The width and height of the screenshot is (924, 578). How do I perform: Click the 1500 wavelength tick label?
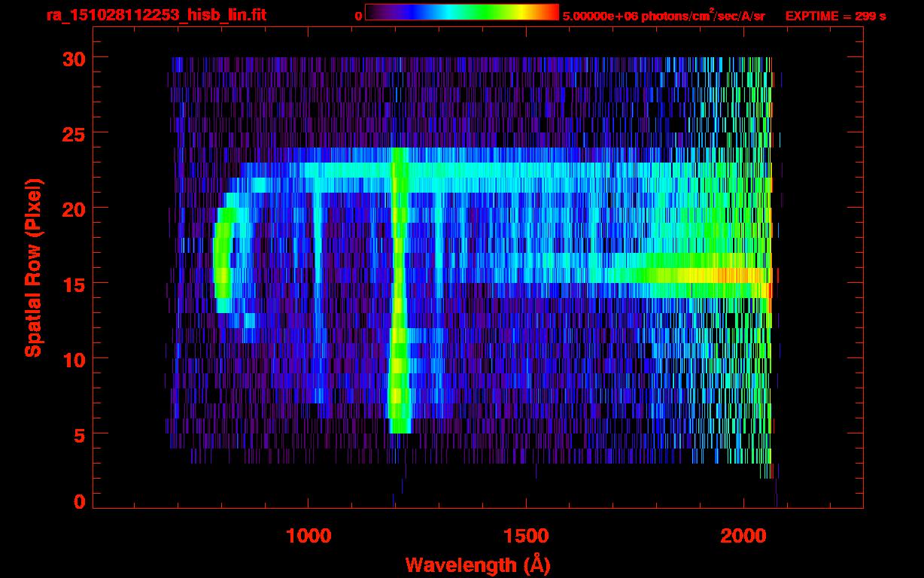525,535
